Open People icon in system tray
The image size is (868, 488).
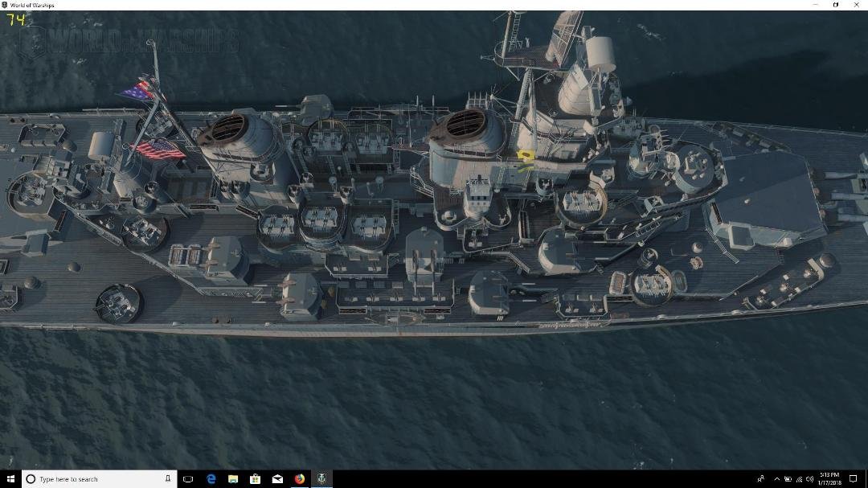coord(761,479)
